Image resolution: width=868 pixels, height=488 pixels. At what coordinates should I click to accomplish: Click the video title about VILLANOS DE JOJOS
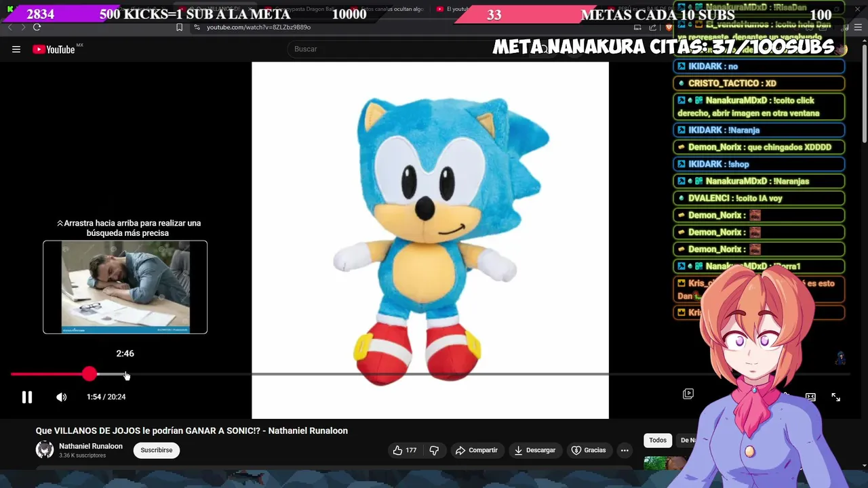pos(192,431)
